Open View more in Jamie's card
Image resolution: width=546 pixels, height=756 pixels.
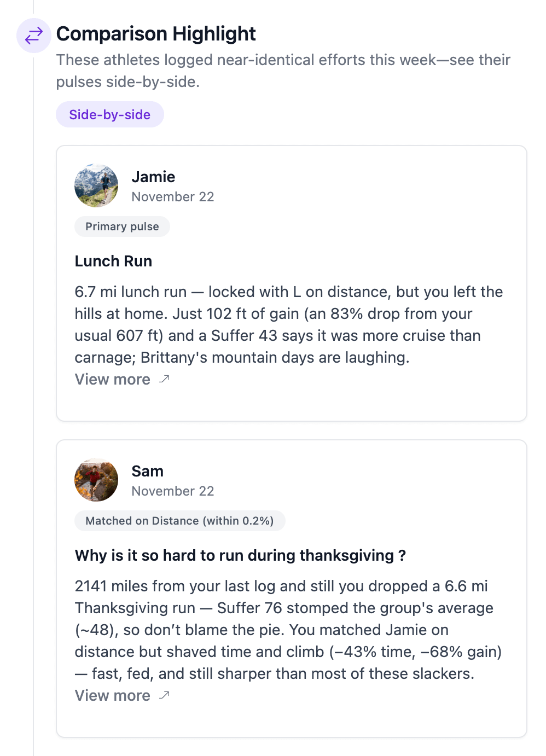click(113, 379)
